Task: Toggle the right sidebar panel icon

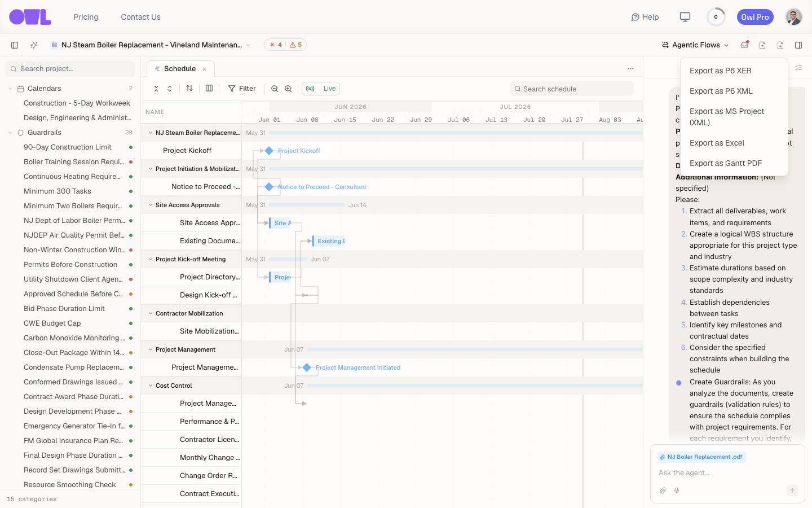Action: (x=798, y=45)
